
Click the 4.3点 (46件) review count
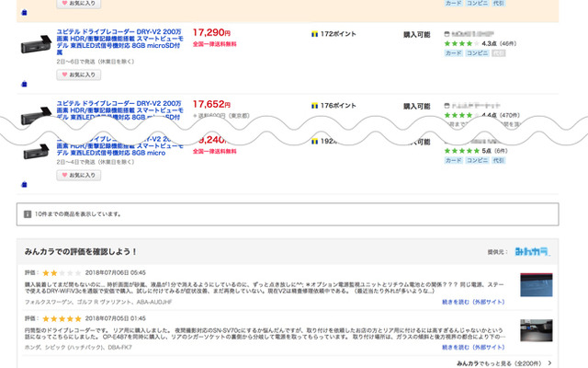[x=499, y=43]
